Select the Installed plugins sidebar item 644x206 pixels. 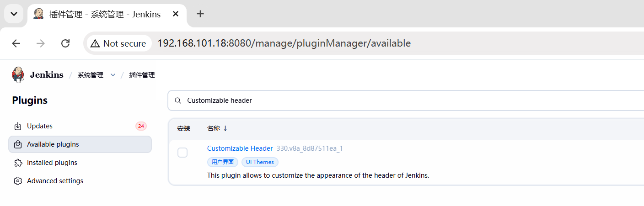click(80, 163)
